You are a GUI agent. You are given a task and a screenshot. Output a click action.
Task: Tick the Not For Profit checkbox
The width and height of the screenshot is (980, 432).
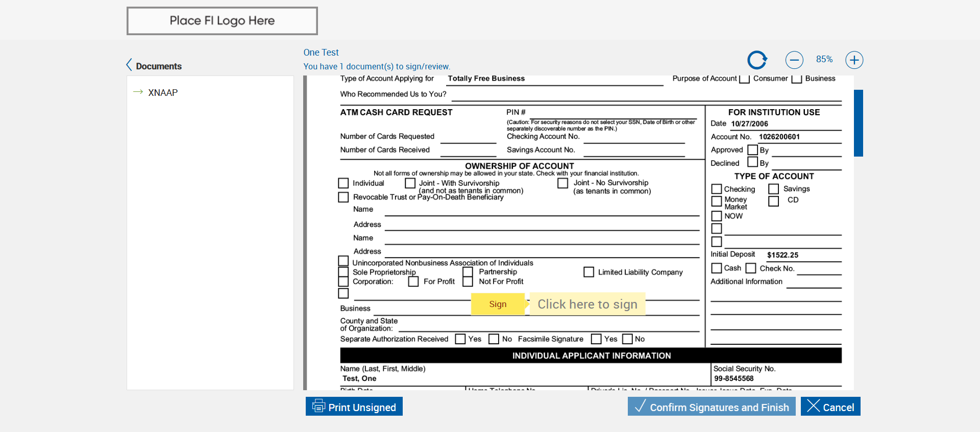coord(468,282)
